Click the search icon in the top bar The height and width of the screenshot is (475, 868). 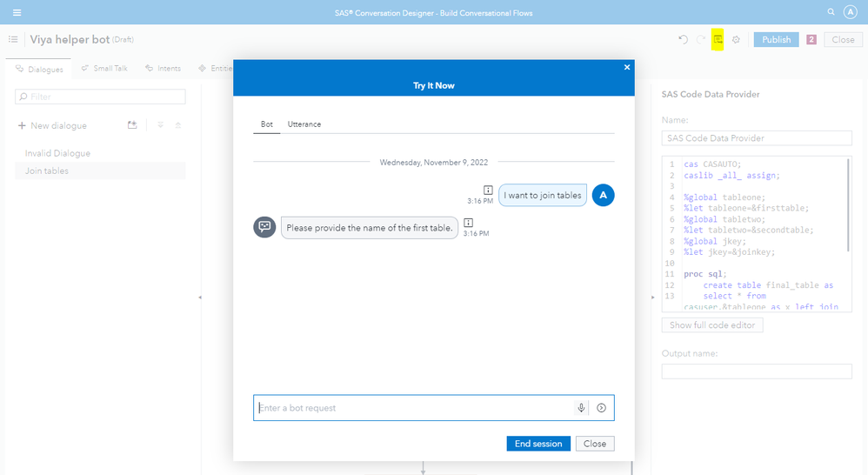[831, 11]
